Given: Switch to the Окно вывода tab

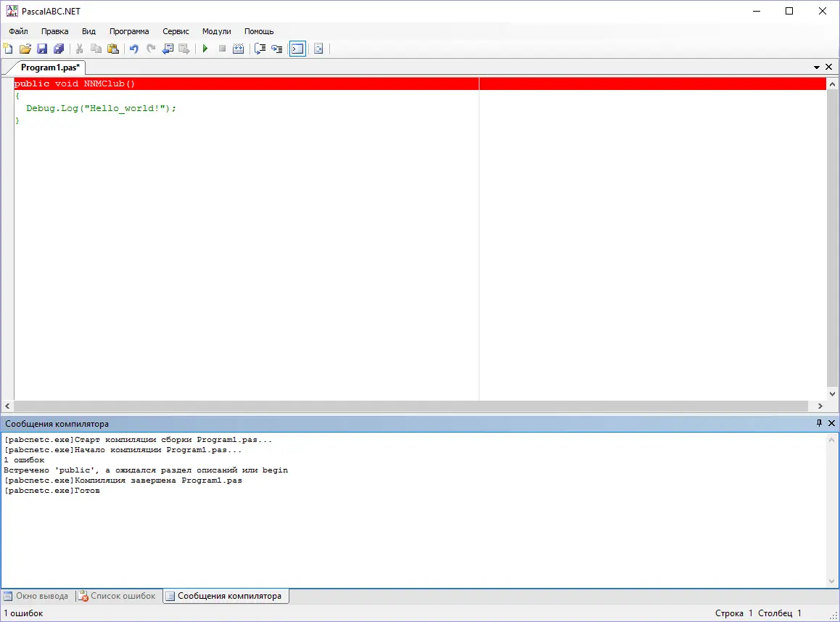Looking at the screenshot, I should click(x=36, y=596).
